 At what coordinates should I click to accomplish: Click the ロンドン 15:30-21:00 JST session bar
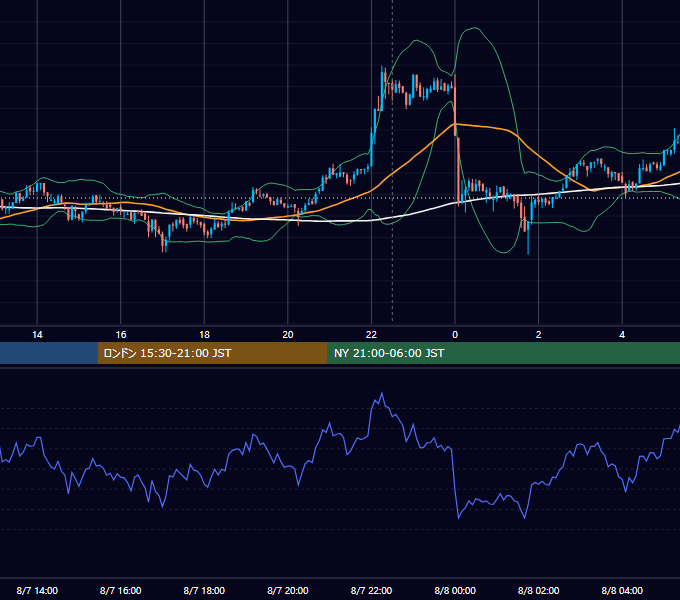(212, 353)
